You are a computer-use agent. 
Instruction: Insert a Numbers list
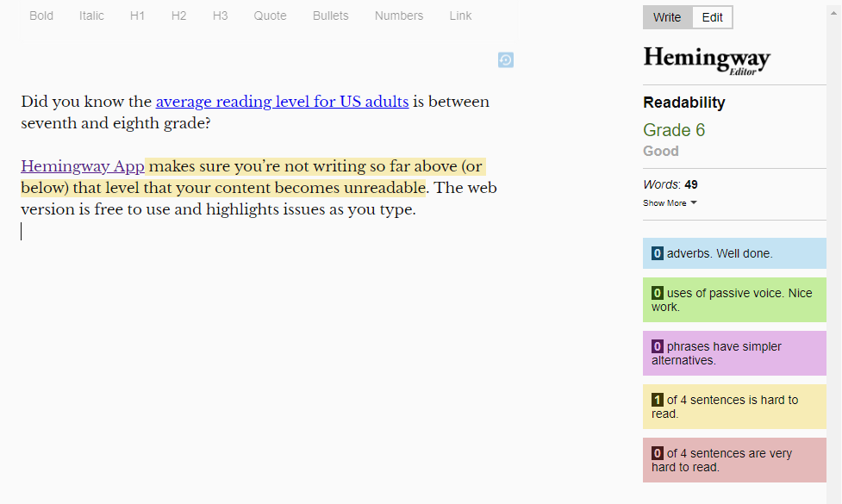point(399,16)
